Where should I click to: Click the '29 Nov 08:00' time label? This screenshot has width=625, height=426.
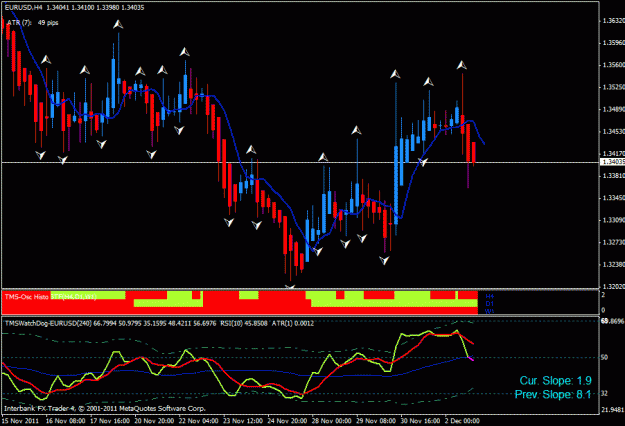[375, 421]
